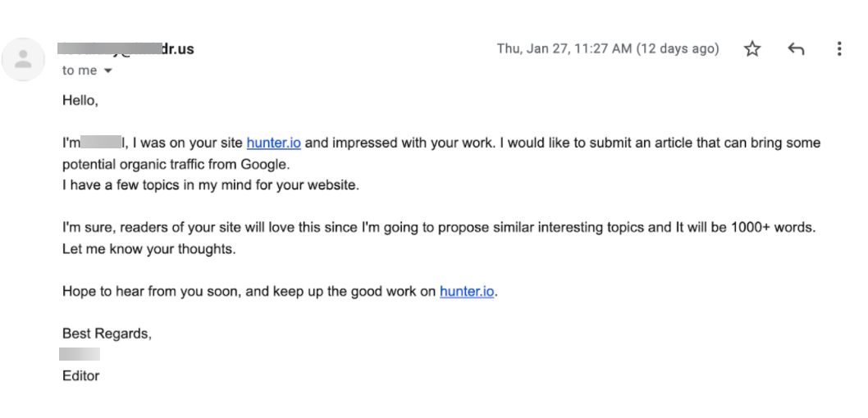Star this email message
Viewport: 868px width, 418px height.
point(752,49)
